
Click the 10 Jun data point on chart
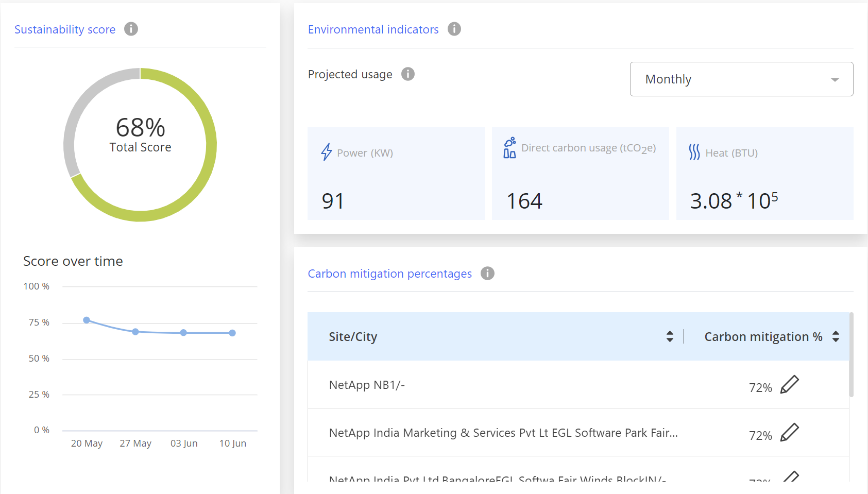(232, 333)
